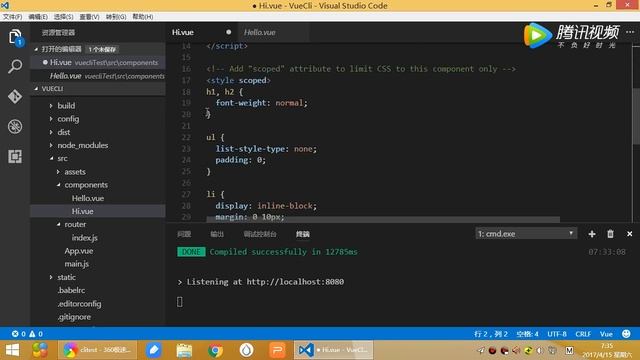Click the colorful fan taskbar icon

[x=40, y=350]
